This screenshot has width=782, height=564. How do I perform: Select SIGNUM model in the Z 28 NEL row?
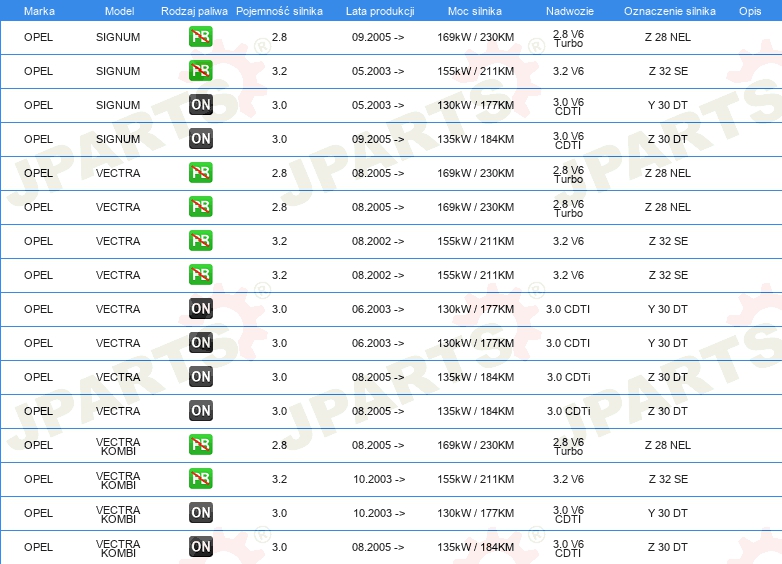click(x=118, y=37)
